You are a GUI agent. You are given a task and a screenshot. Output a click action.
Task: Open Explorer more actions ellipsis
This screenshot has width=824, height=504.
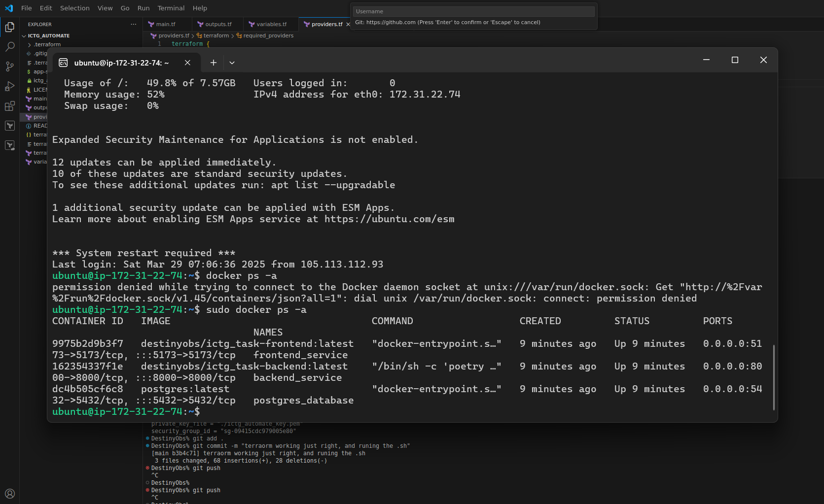coord(133,24)
